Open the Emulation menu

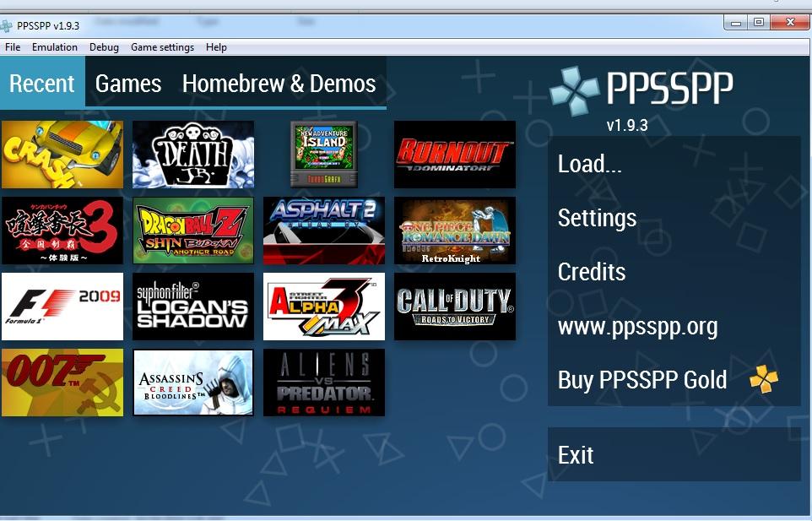coord(54,47)
